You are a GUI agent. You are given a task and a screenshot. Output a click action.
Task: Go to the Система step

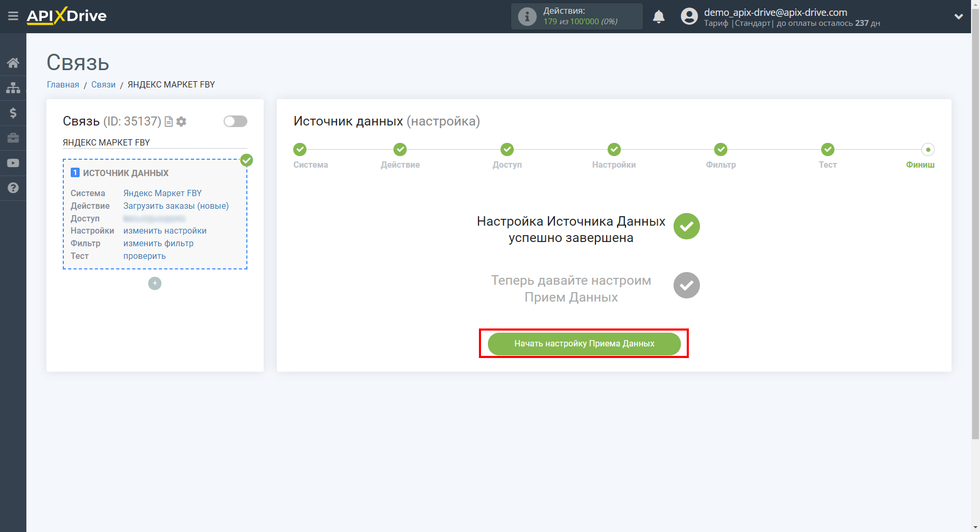(300, 149)
